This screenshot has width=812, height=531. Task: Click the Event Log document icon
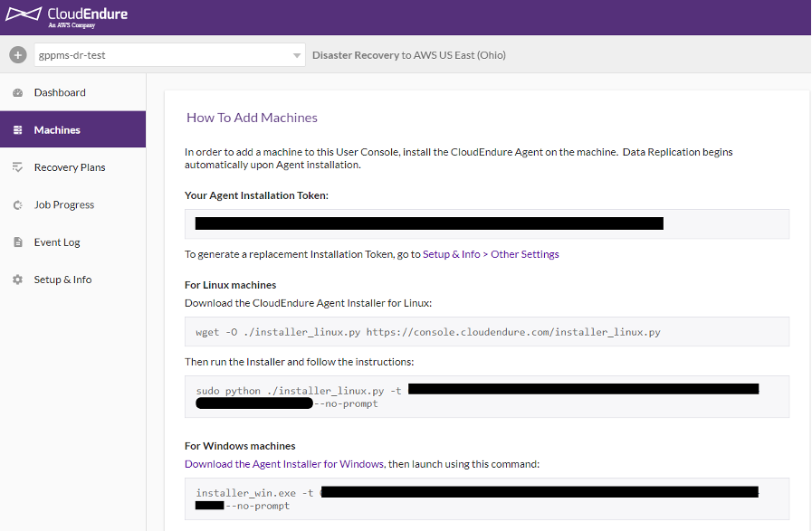(x=17, y=242)
